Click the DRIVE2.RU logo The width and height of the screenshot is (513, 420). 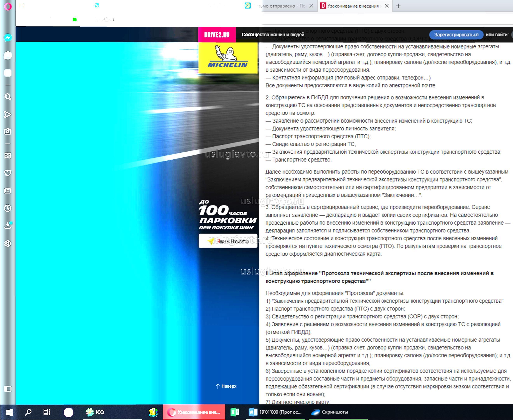pyautogui.click(x=217, y=35)
